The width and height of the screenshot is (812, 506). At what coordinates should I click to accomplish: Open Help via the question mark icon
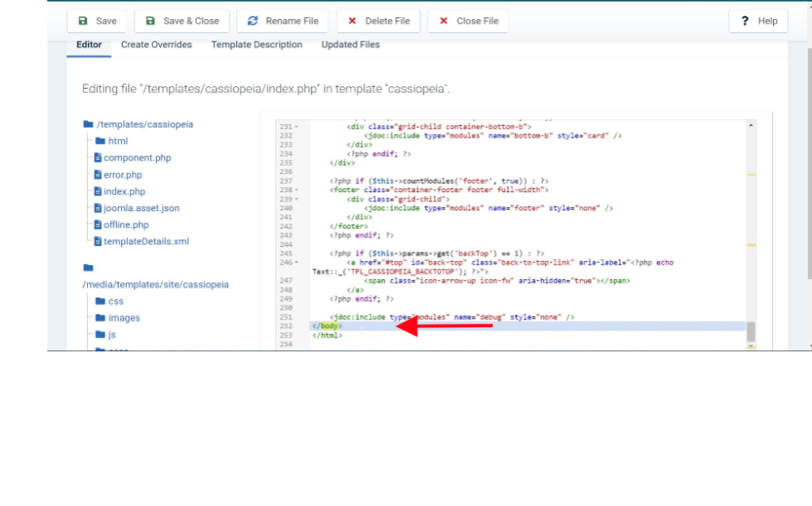point(745,21)
